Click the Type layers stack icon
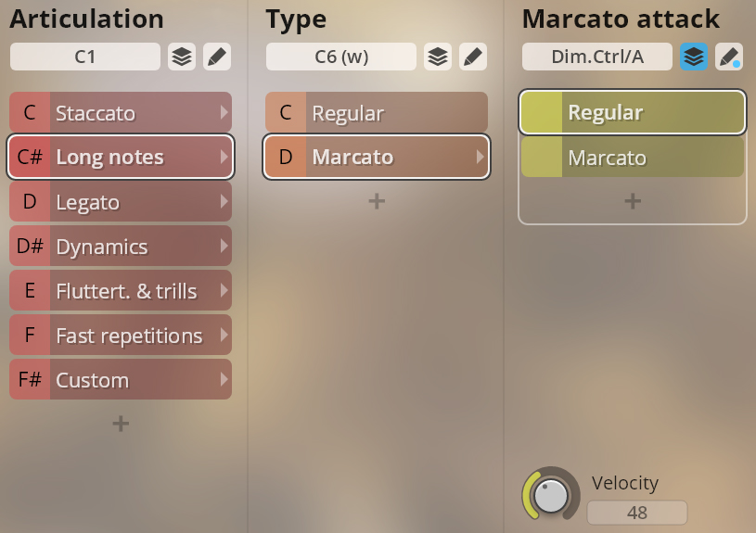Image resolution: width=756 pixels, height=533 pixels. [x=438, y=57]
